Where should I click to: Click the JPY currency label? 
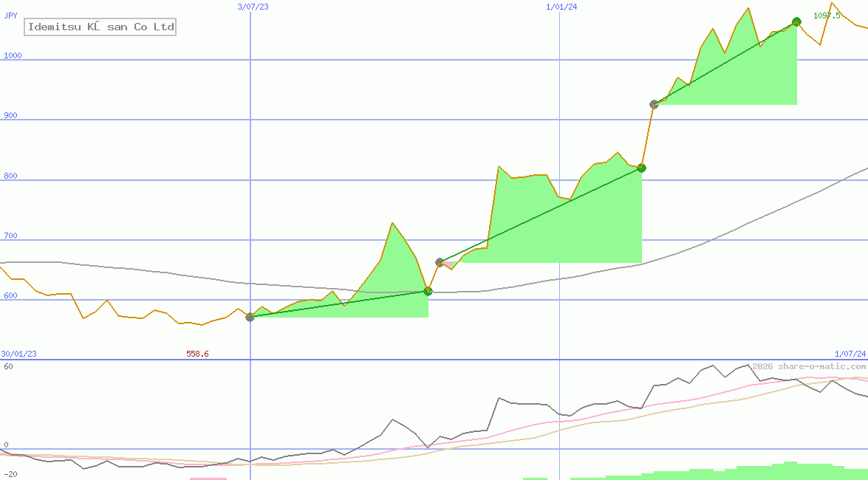[11, 16]
